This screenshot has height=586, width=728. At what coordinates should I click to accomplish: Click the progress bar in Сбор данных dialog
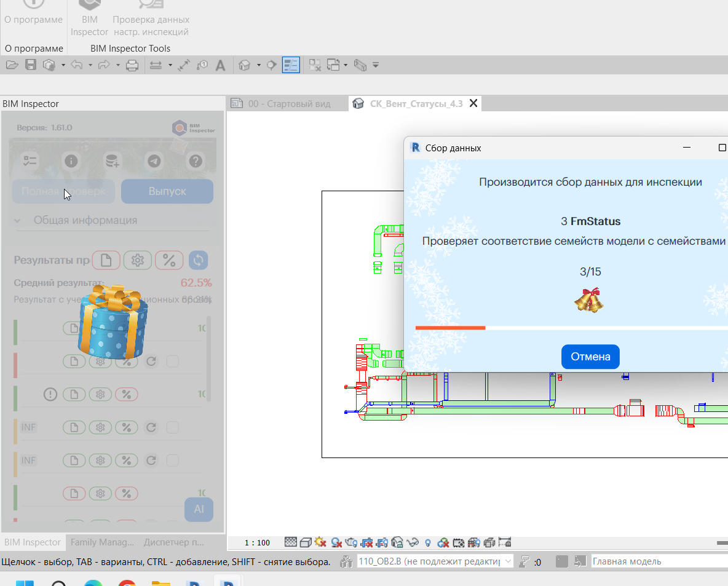pos(572,328)
